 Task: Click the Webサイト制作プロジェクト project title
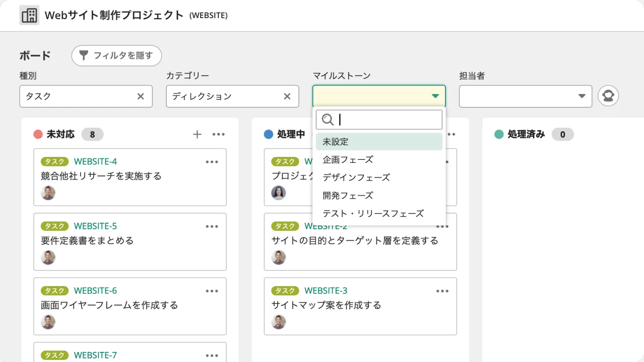[x=115, y=15]
